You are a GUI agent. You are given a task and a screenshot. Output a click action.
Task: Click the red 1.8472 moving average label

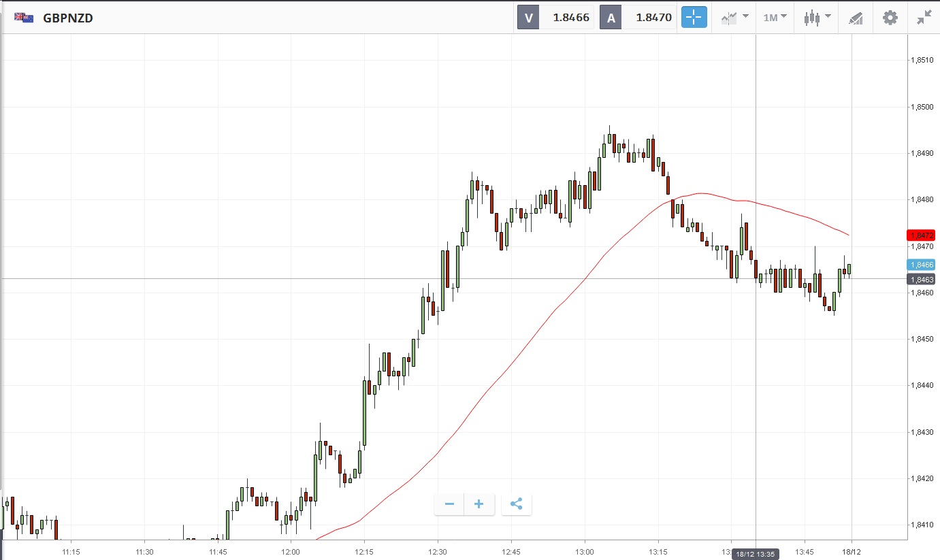click(x=921, y=235)
